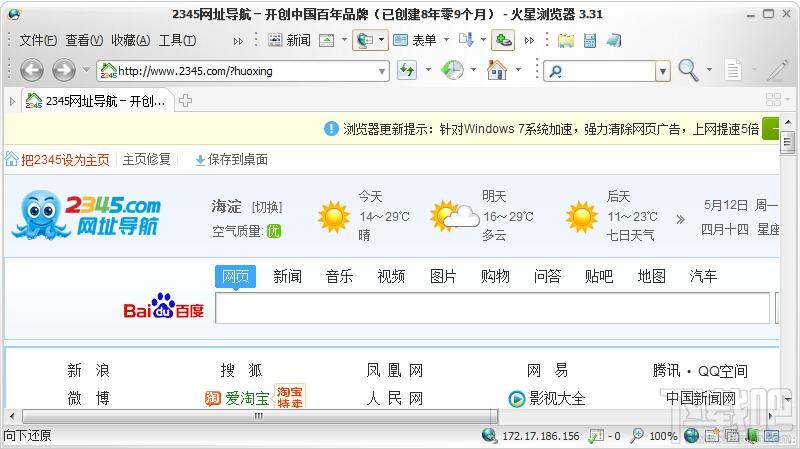Click the blue earth icon in status bar
800x449 pixels.
pos(691,436)
